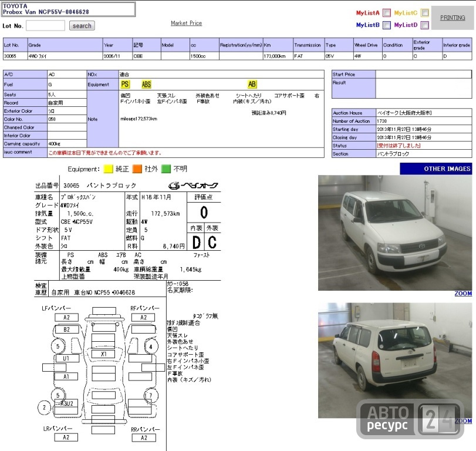Click the Exterior grade header cell
Image resolution: width=476 pixels, height=451 pixels.
pos(427,45)
